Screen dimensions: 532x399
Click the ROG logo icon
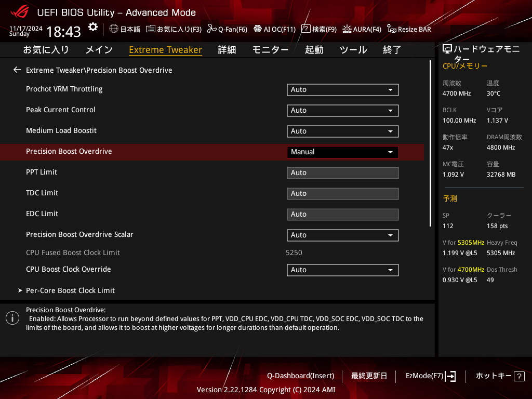click(20, 12)
